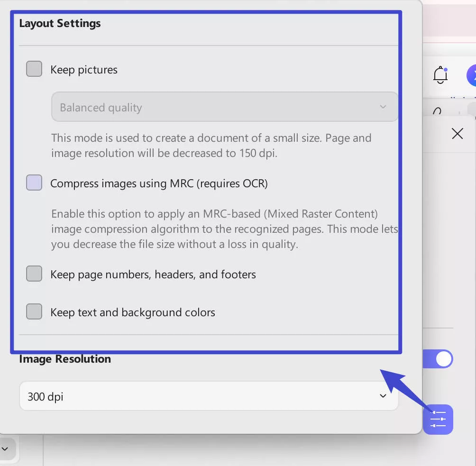
Task: Switch off the blue toggle switch
Action: (438, 359)
